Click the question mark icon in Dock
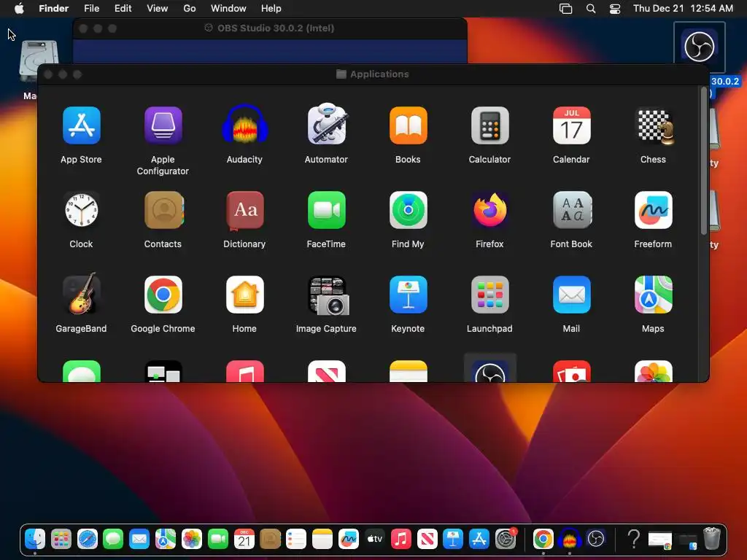Image resolution: width=747 pixels, height=560 pixels. click(634, 539)
